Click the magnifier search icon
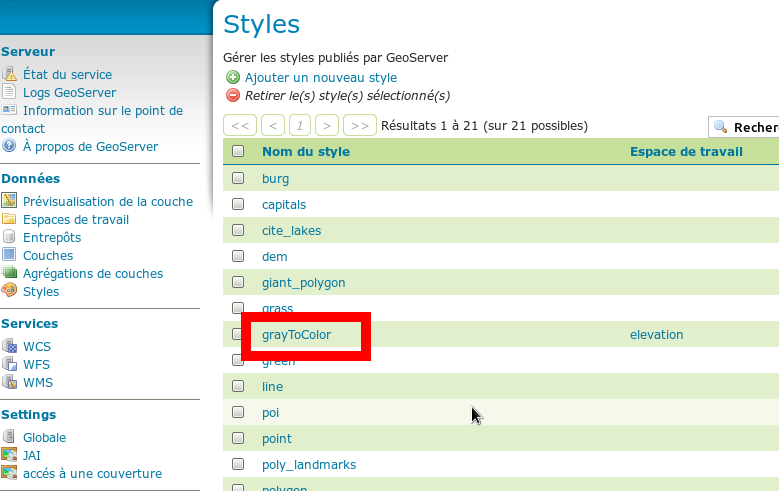The width and height of the screenshot is (779, 491). coord(720,127)
